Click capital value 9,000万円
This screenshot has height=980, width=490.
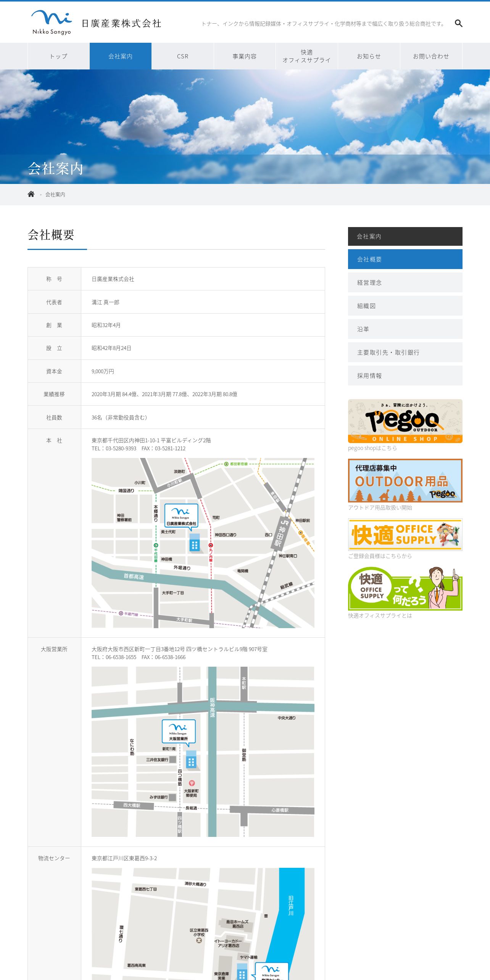coord(103,371)
